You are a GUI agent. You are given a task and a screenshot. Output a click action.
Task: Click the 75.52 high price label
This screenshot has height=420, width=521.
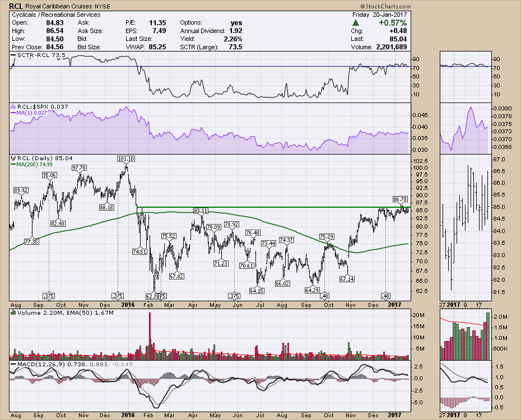point(169,236)
